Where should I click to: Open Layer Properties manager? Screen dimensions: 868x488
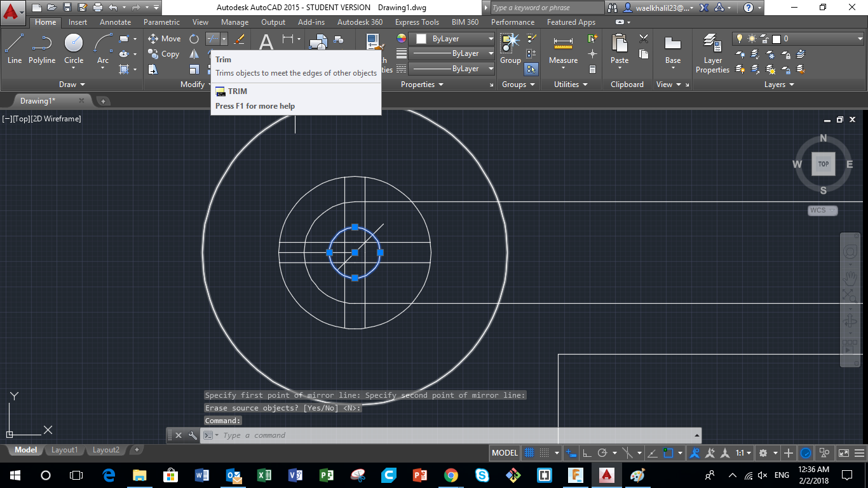point(712,54)
